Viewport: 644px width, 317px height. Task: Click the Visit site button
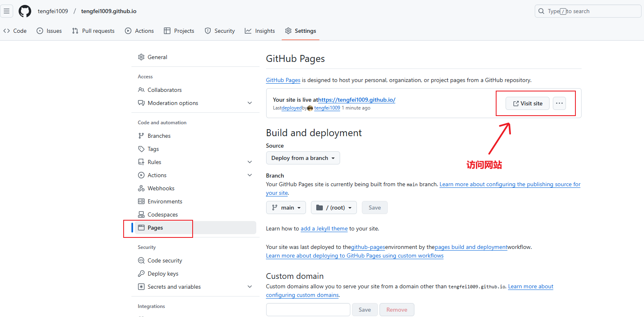527,103
